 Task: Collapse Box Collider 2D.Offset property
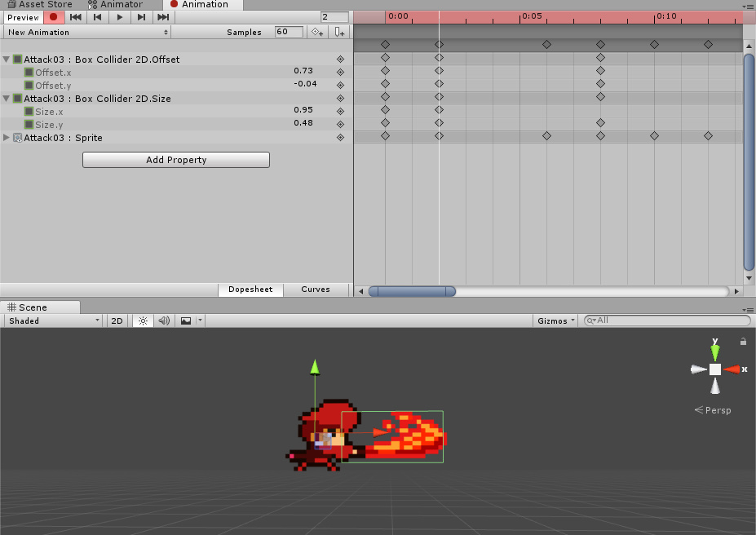pyautogui.click(x=7, y=60)
